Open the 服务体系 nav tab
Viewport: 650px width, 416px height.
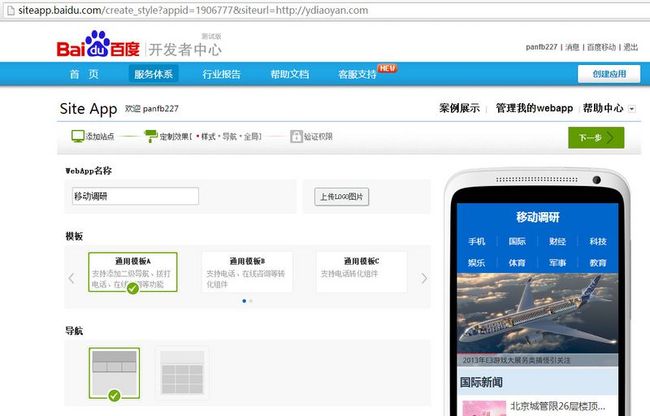[x=153, y=74]
